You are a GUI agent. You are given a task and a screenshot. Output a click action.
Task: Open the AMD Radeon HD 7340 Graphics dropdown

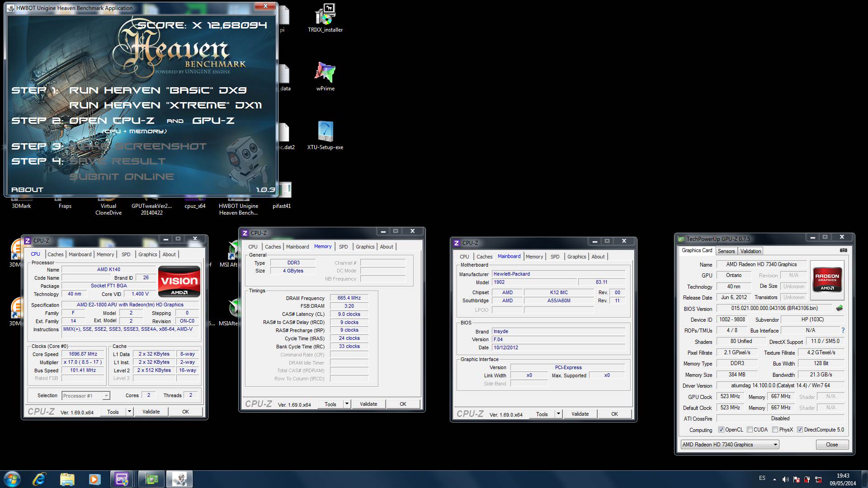click(730, 445)
